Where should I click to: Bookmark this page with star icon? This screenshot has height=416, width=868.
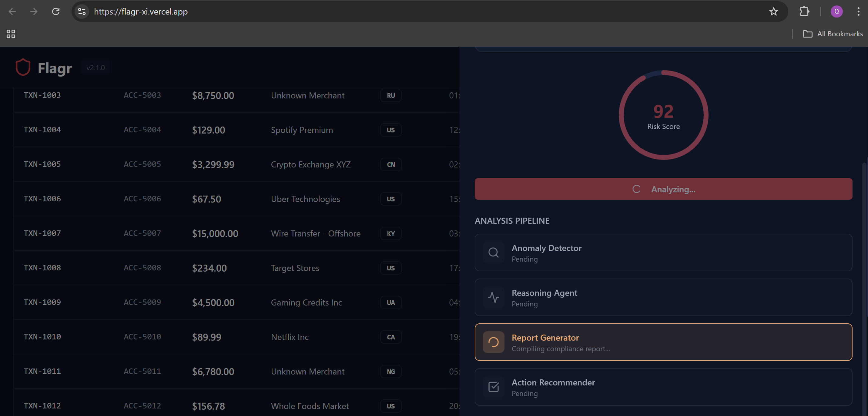[x=773, y=12]
